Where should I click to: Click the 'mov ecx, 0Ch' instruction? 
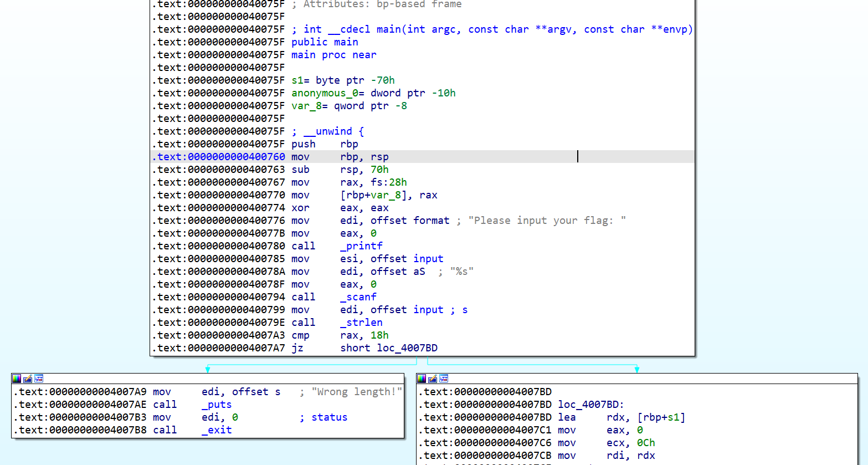(607, 443)
